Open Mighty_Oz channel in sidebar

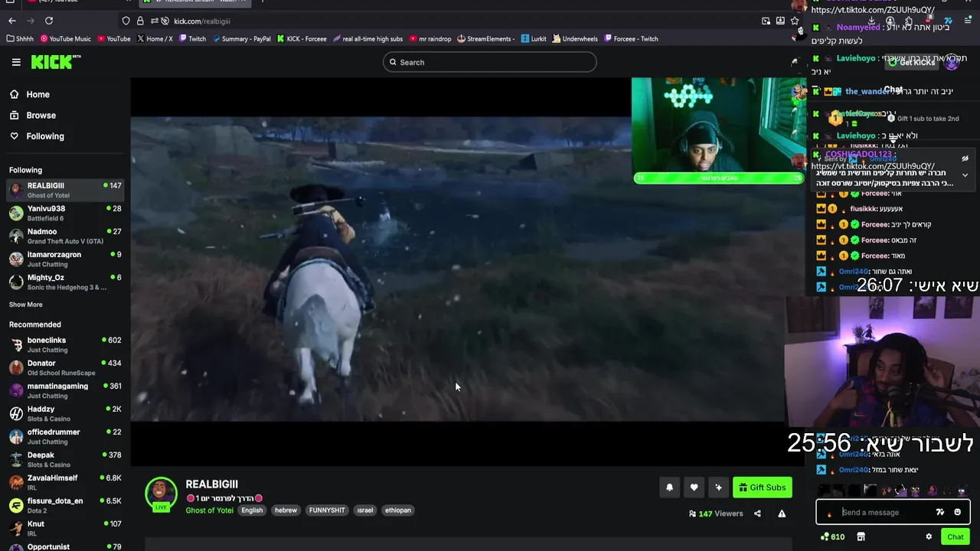(x=64, y=282)
